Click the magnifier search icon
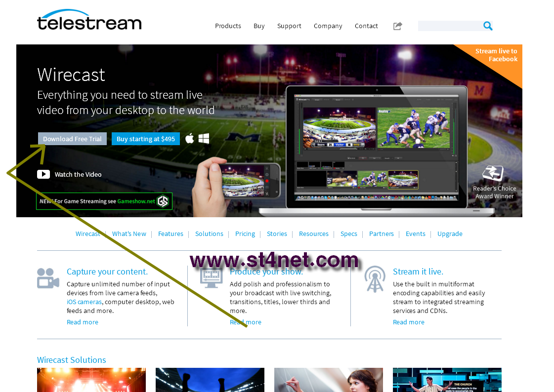Image resolution: width=554 pixels, height=392 pixels. point(488,26)
